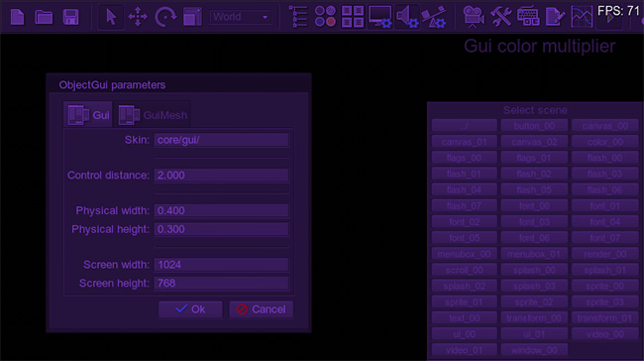This screenshot has height=361, width=644.
Task: Open the menubox_00 scene
Action: pyautogui.click(x=464, y=254)
